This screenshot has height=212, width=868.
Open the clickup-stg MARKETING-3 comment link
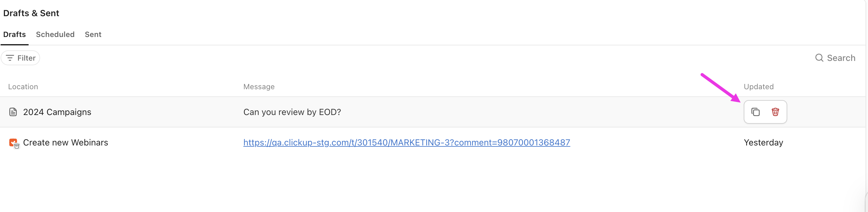406,143
